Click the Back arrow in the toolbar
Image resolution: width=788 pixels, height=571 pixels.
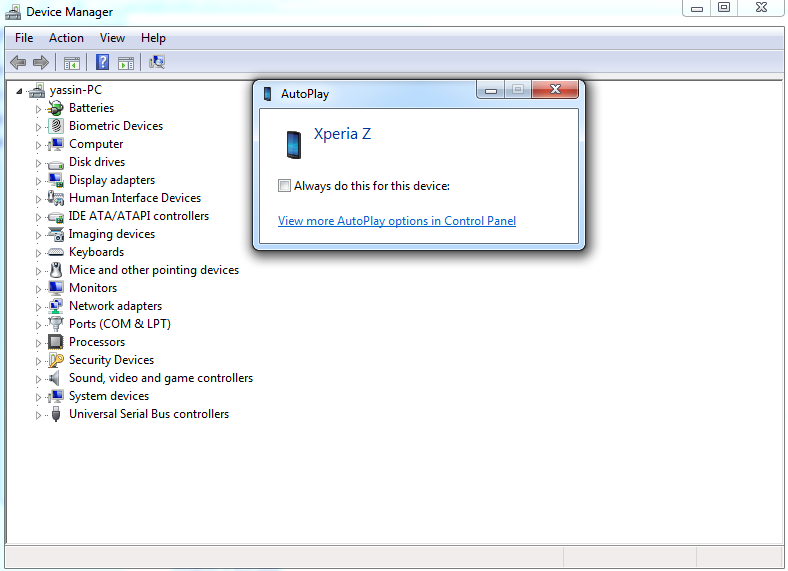18,62
